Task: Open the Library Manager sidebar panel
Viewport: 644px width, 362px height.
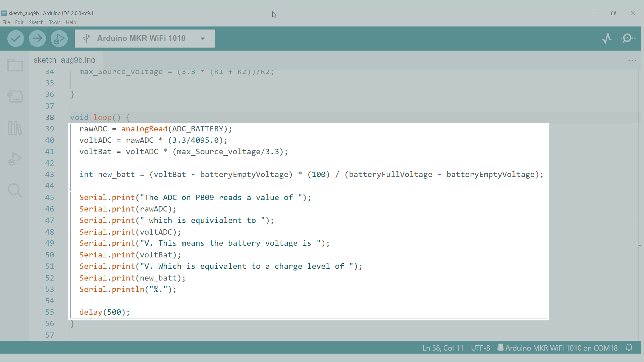Action: (x=15, y=128)
